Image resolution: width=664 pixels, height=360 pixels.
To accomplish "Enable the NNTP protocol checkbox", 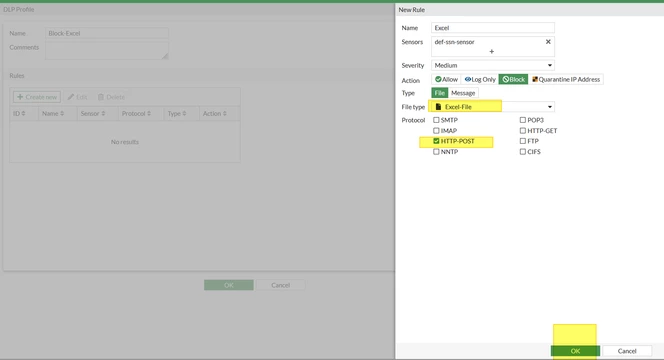I will pyautogui.click(x=436, y=152).
